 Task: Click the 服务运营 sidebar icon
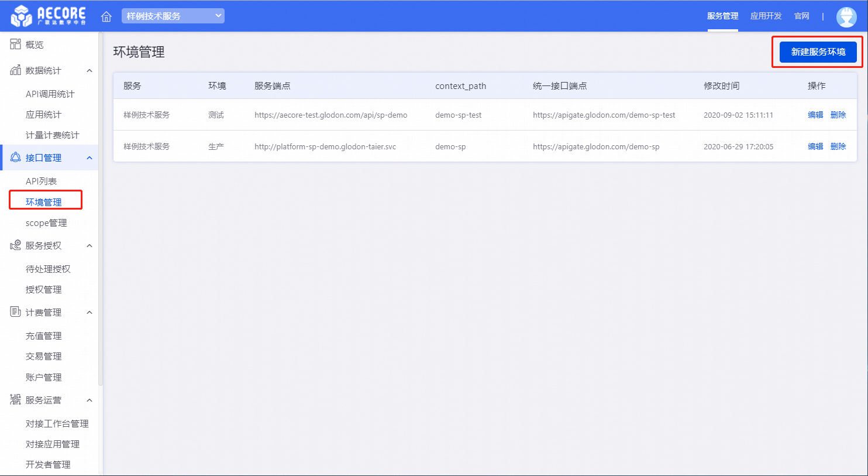(x=16, y=400)
